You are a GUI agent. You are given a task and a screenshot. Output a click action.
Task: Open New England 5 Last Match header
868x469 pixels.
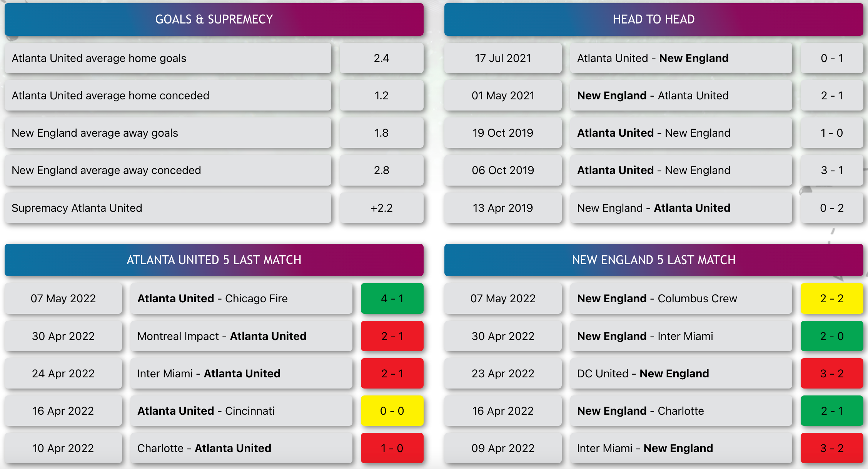(654, 260)
